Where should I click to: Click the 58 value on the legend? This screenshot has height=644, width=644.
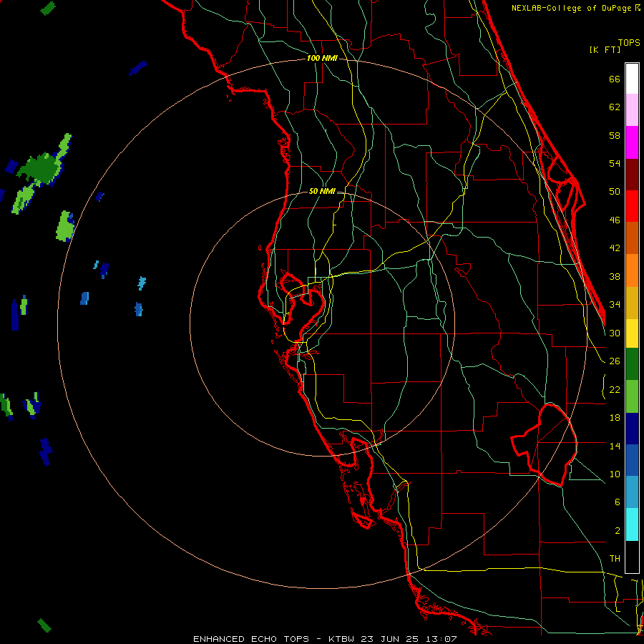(615, 135)
